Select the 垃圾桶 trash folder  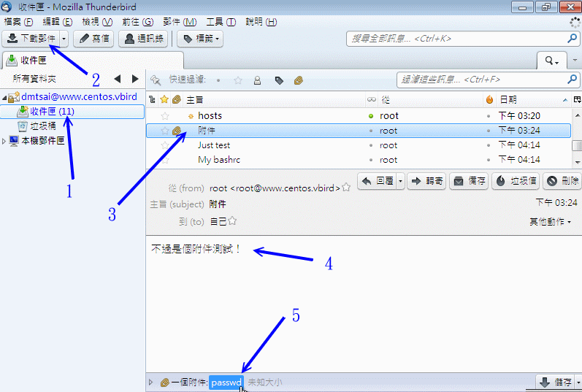42,126
